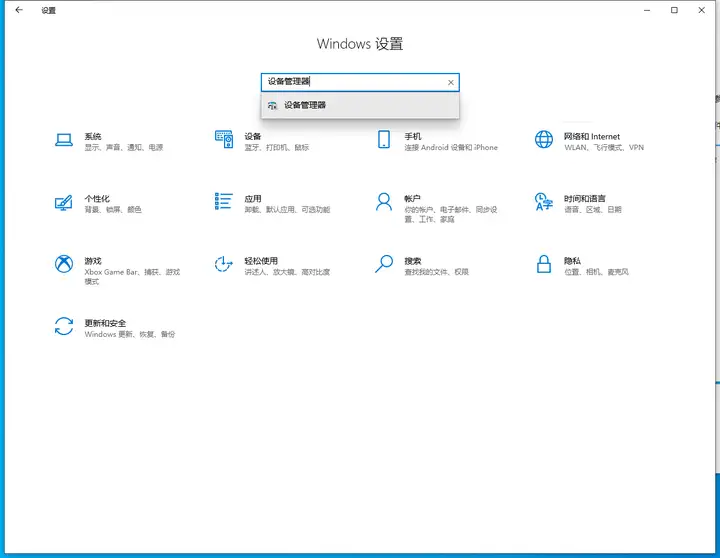Click the '语音、区域、日期' description
The image size is (720, 558).
592,210
